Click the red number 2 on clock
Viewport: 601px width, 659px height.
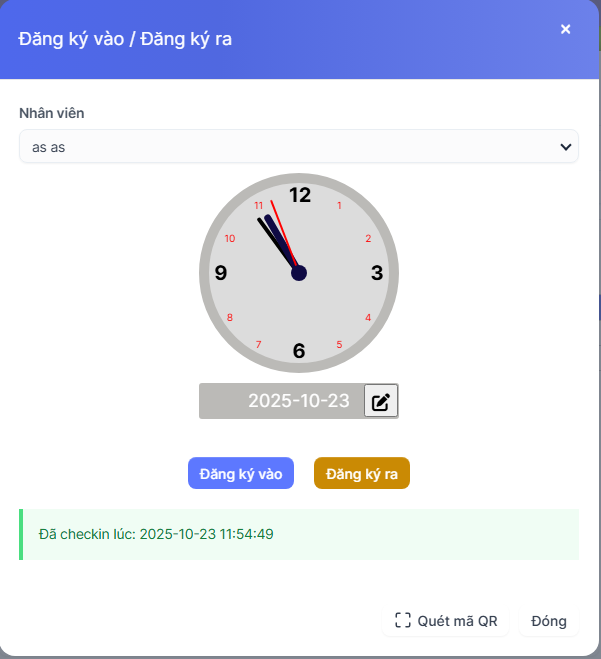point(368,238)
